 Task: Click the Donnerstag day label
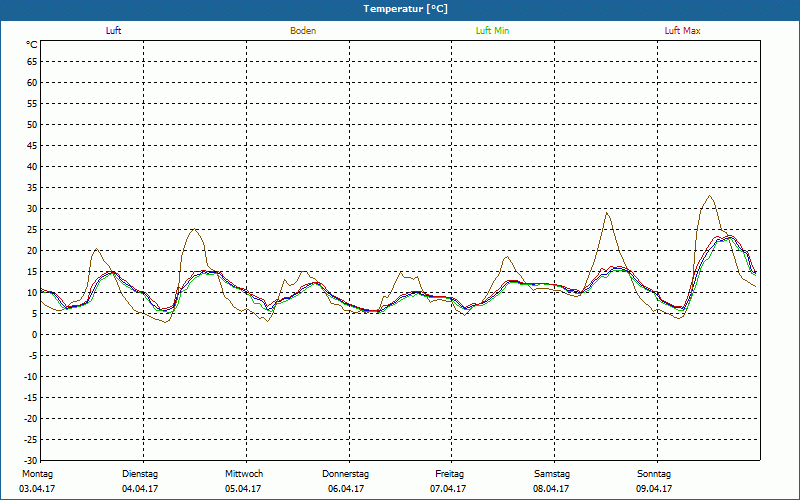[345, 474]
